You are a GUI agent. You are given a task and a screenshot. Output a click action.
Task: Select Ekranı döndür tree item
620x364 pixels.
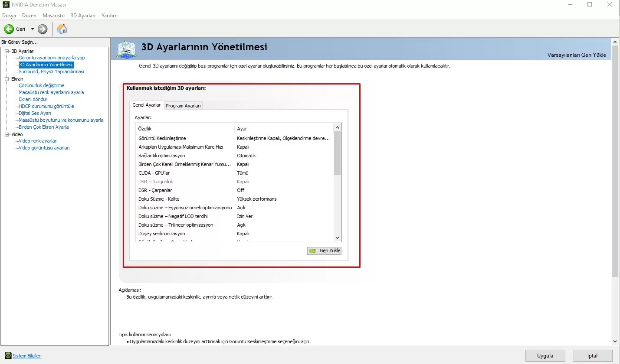coord(33,99)
